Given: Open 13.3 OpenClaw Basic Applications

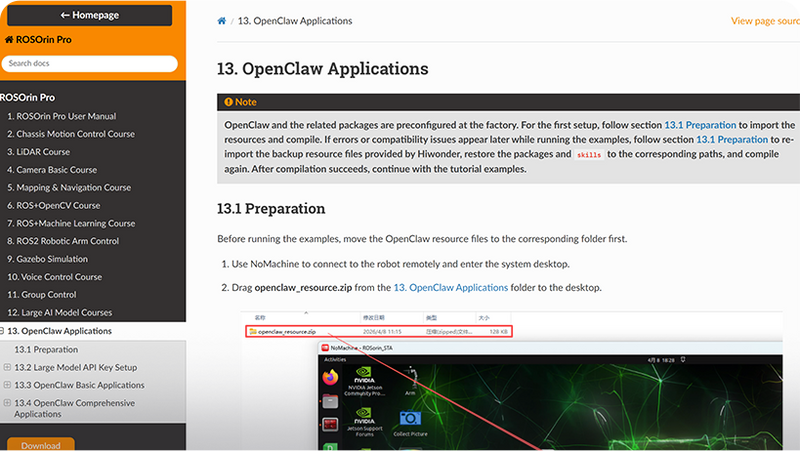Looking at the screenshot, I should 79,385.
